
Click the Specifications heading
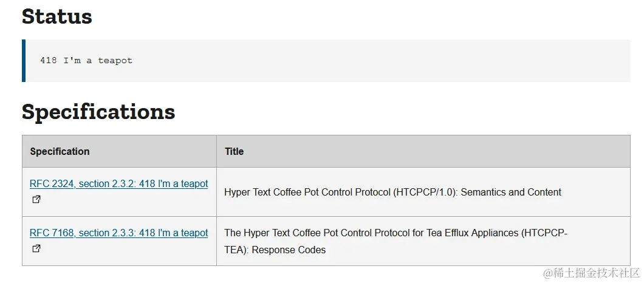[98, 112]
